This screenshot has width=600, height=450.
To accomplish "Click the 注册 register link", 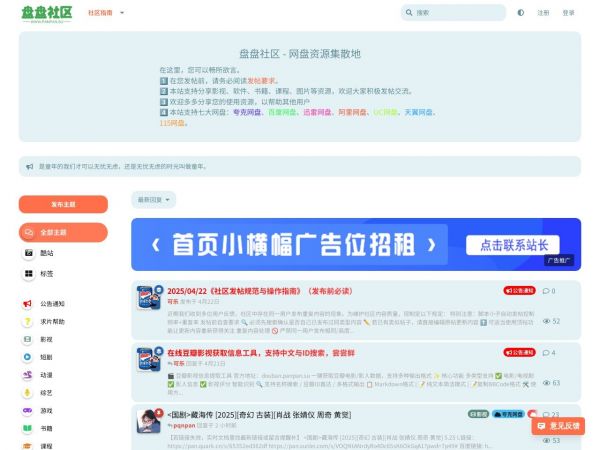I will [543, 13].
